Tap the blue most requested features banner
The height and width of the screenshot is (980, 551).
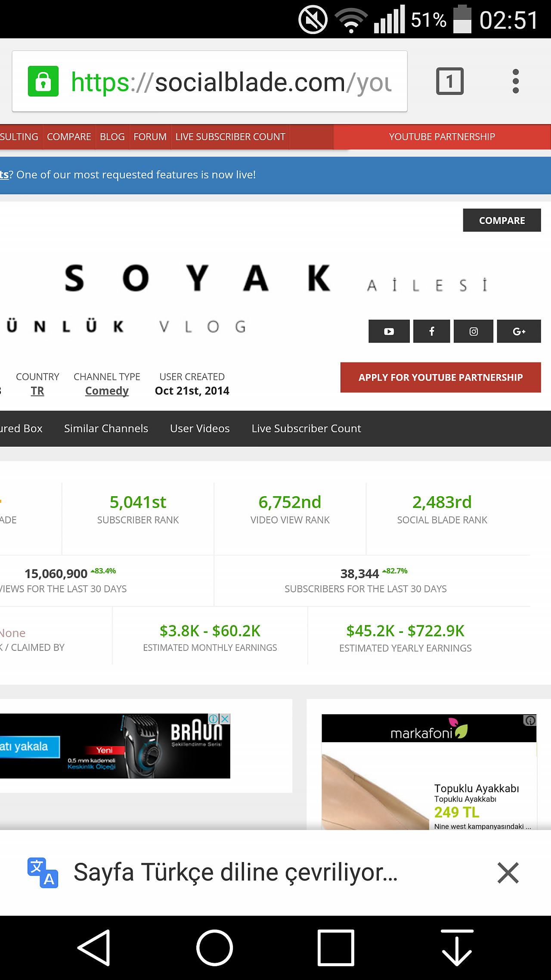click(275, 175)
